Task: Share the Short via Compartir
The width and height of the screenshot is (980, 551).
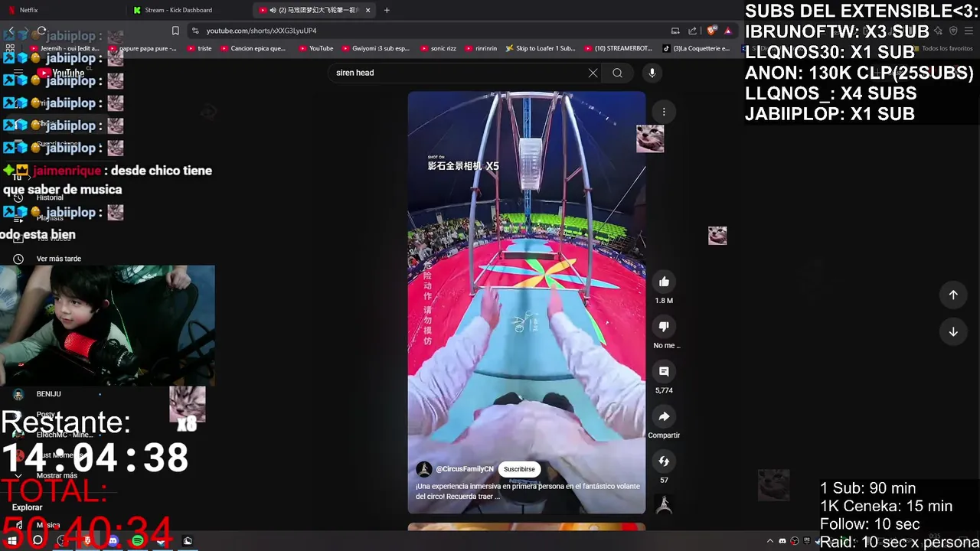Action: coord(664,416)
